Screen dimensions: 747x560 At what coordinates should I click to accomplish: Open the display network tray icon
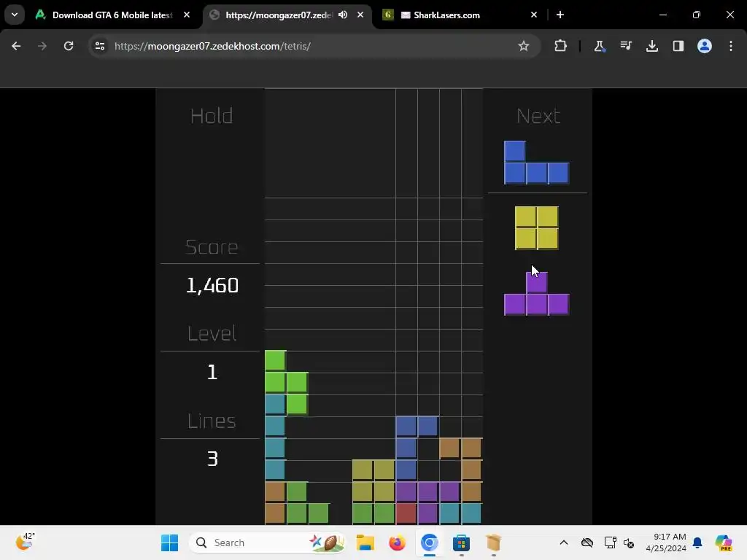tap(611, 542)
